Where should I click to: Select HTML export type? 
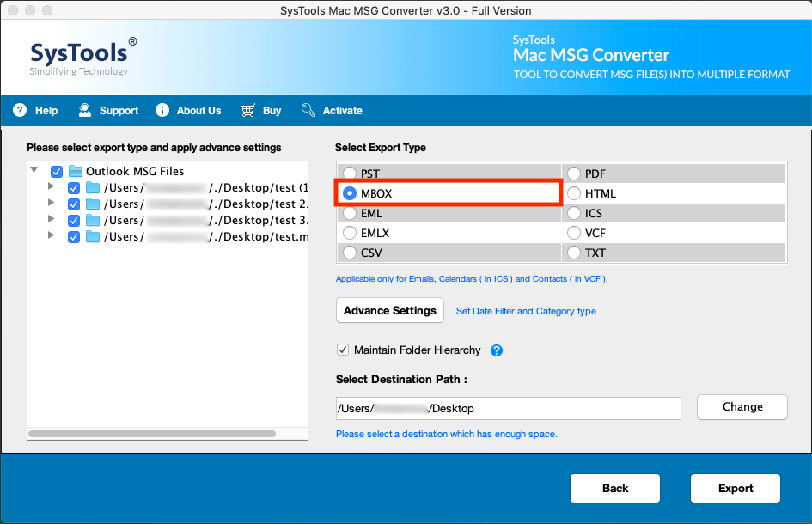(x=574, y=193)
